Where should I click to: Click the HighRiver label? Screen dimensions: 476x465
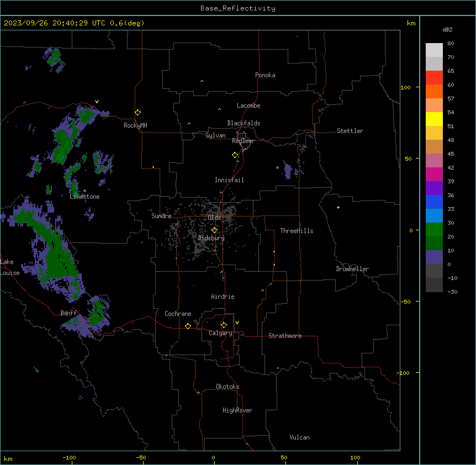tap(237, 410)
